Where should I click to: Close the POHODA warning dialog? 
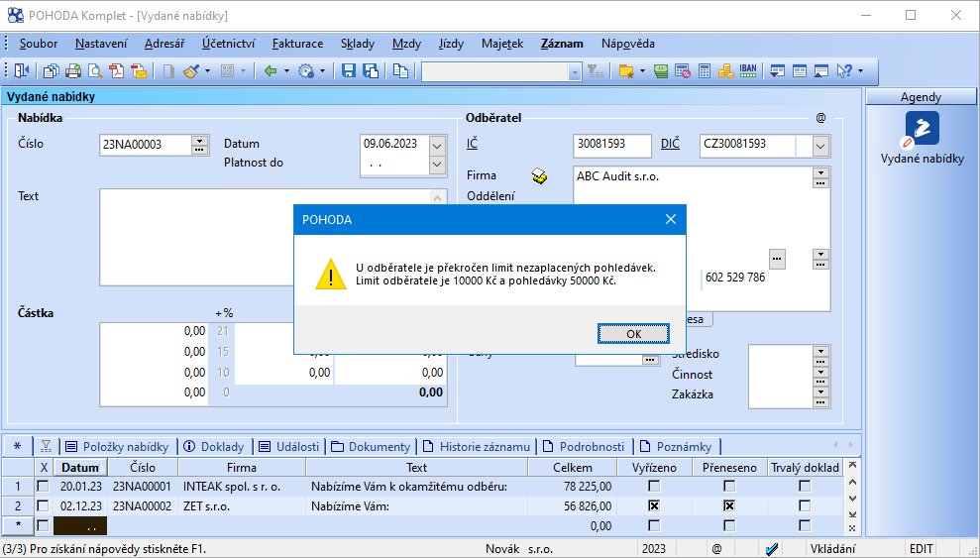[x=671, y=219]
